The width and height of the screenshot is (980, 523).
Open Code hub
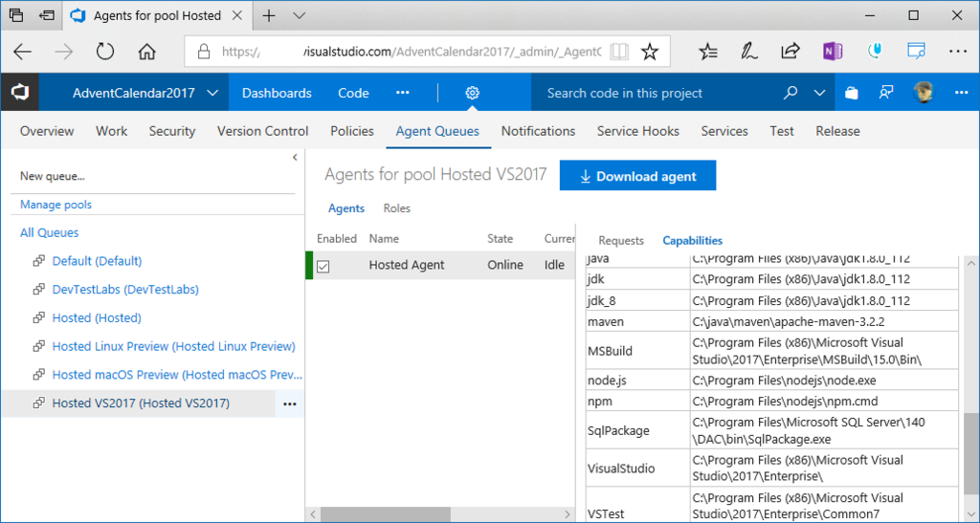click(x=353, y=93)
